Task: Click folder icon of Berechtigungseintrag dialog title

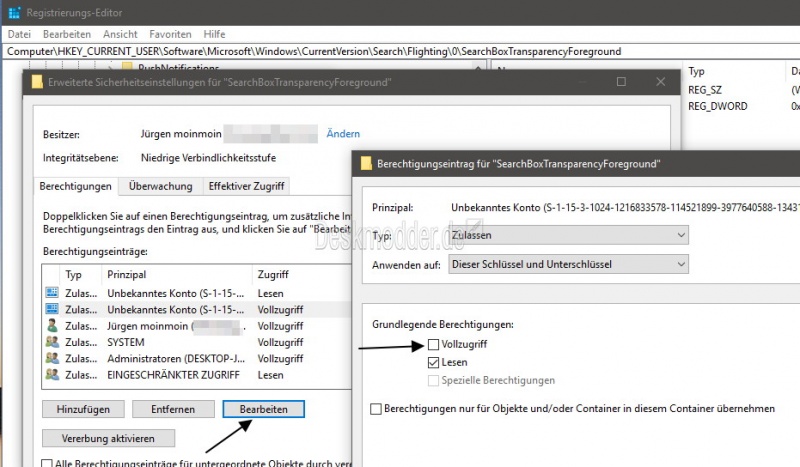Action: (x=366, y=163)
